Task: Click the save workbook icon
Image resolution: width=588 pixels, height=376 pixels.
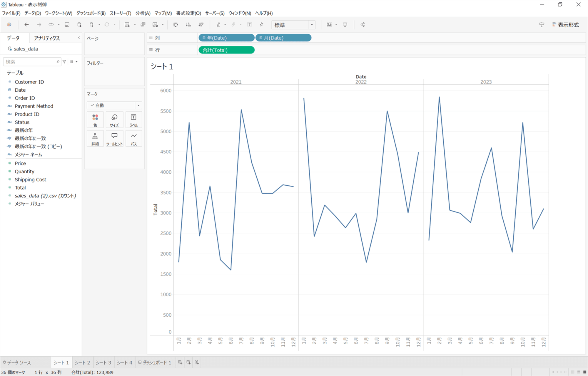Action: [x=67, y=25]
